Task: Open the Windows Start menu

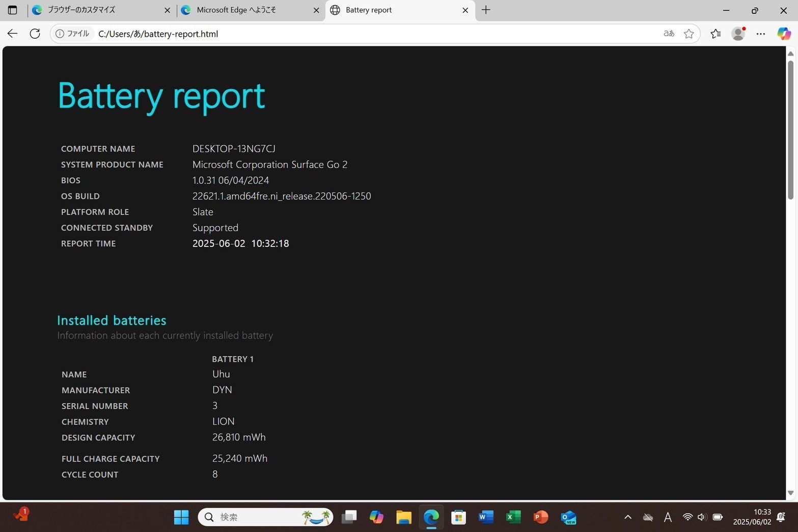Action: [x=181, y=517]
